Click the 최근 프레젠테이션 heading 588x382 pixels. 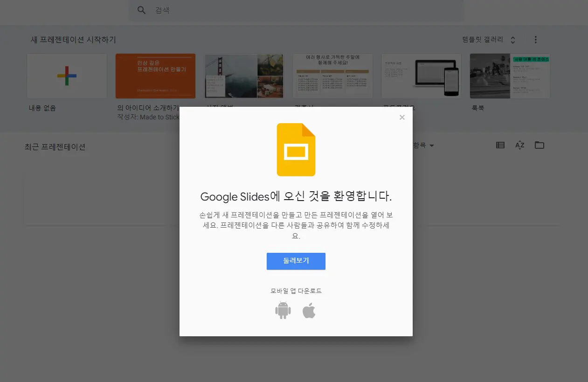click(55, 147)
